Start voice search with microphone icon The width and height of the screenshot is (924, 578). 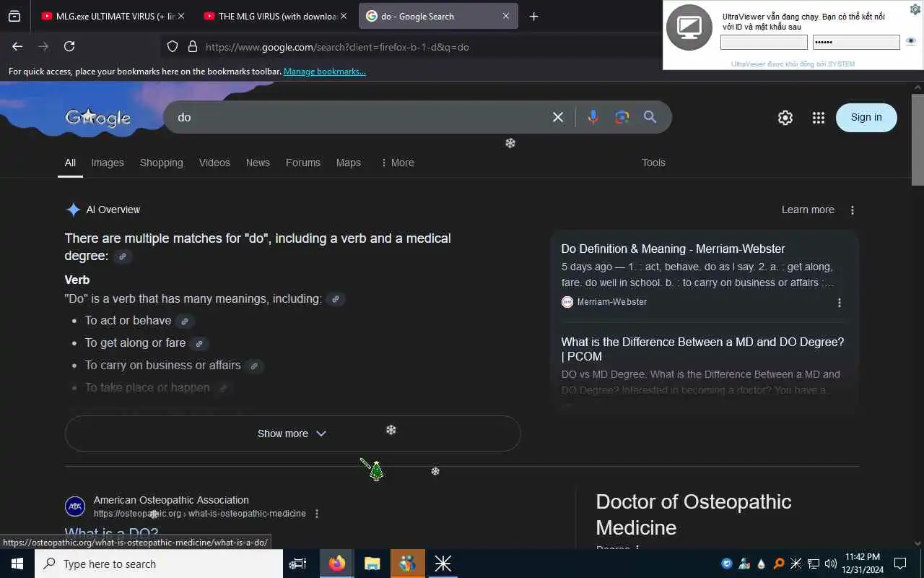click(x=593, y=117)
